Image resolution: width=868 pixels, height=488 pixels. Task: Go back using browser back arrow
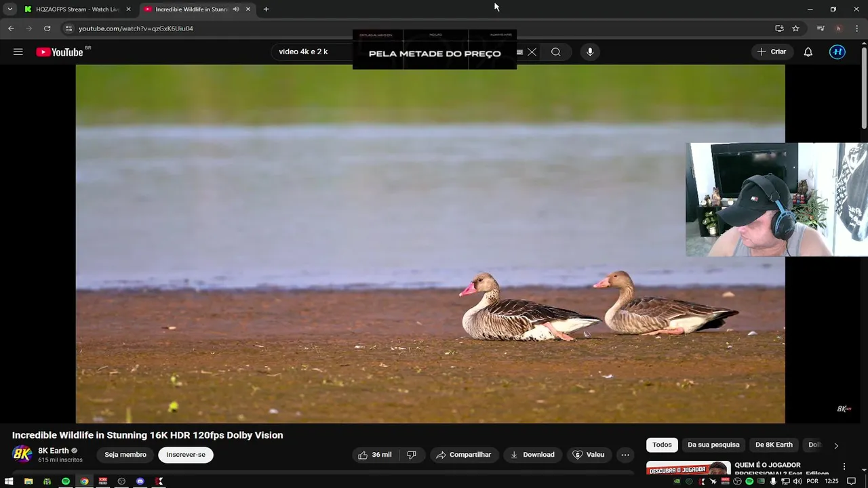click(x=11, y=28)
